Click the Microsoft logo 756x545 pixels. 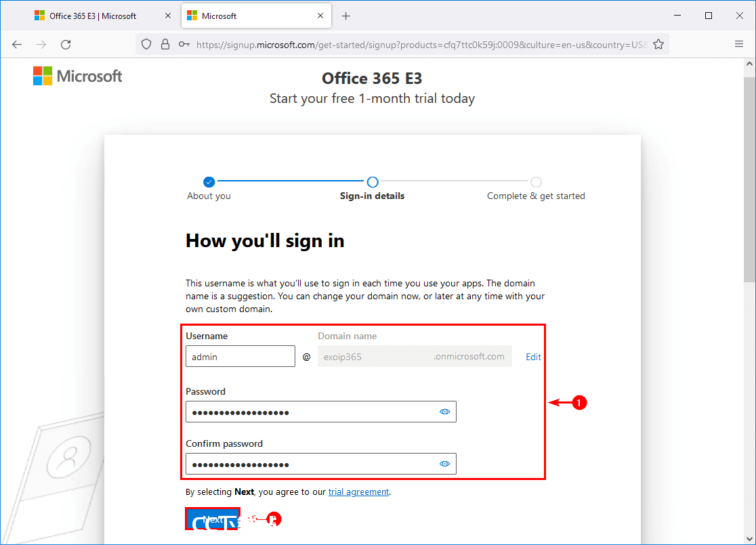tap(78, 76)
